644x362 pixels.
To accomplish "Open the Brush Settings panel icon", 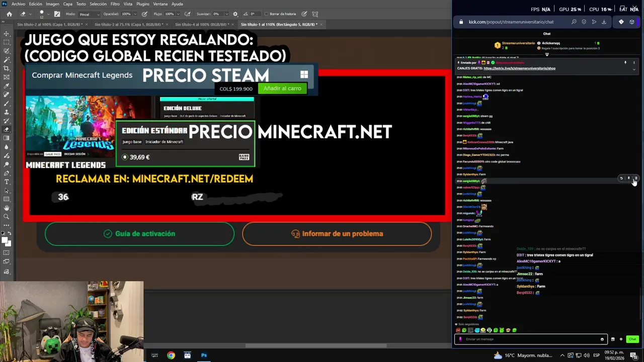I will 57,14.
